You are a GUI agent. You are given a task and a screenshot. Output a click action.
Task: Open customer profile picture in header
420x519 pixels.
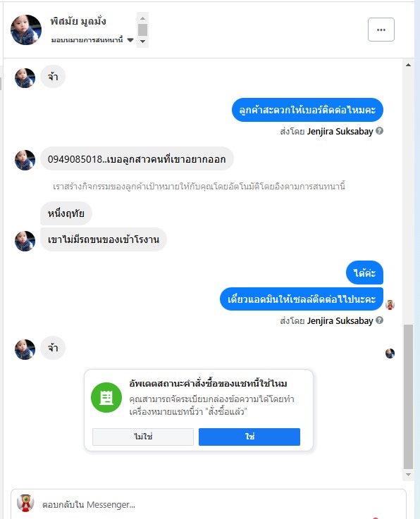[26, 30]
